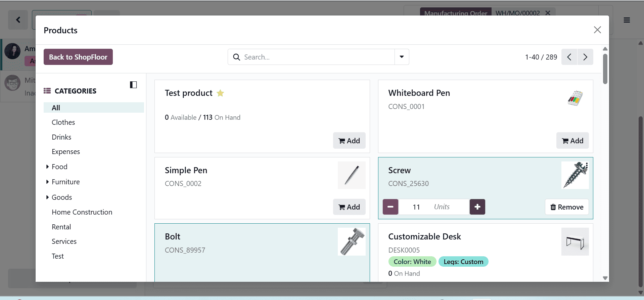Open the search filter dropdown arrow

(401, 57)
